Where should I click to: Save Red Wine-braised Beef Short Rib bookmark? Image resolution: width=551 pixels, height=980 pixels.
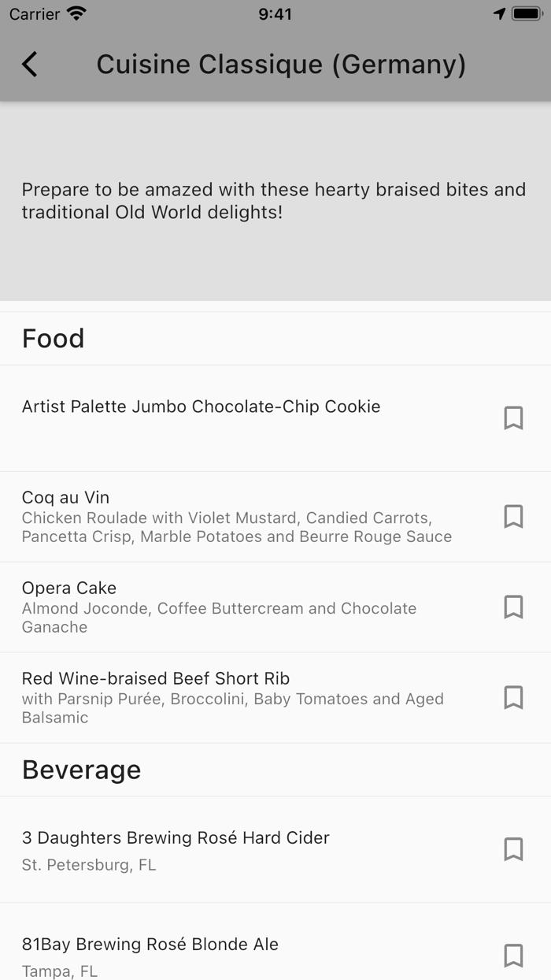click(x=513, y=697)
